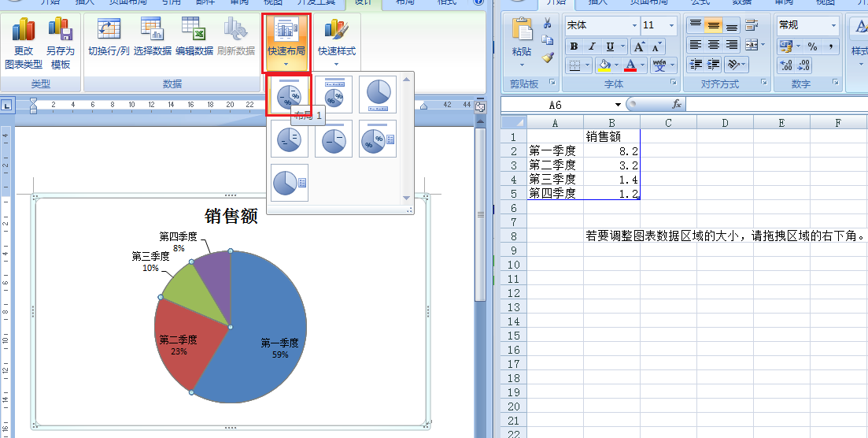
Task: Expand the Font Color dropdown arrow
Action: pos(643,65)
